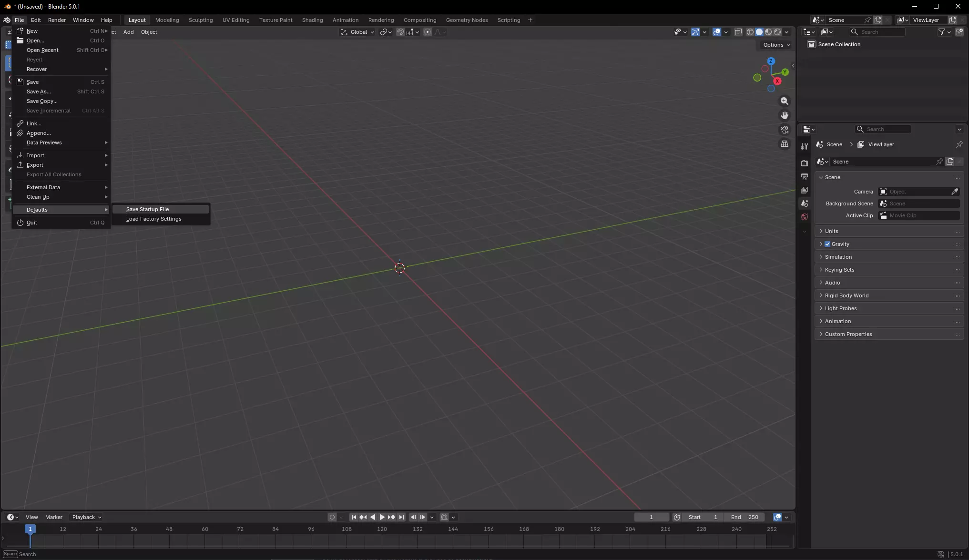Click the zoom magnifier icon in viewport

pyautogui.click(x=784, y=101)
